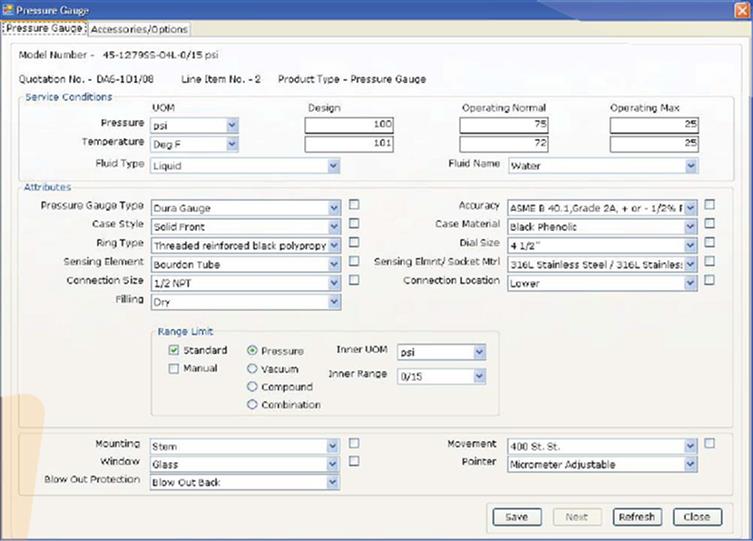Click the Line Item No. - 2 text

(221, 79)
